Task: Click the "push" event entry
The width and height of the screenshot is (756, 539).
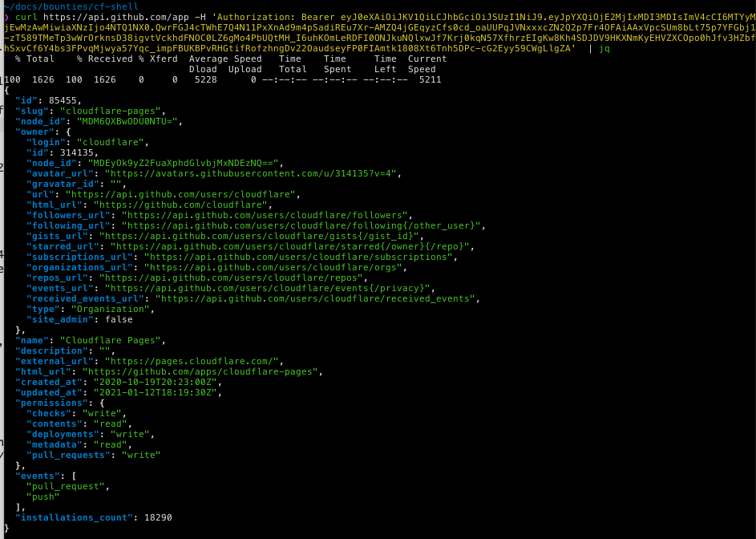Action: (43, 497)
